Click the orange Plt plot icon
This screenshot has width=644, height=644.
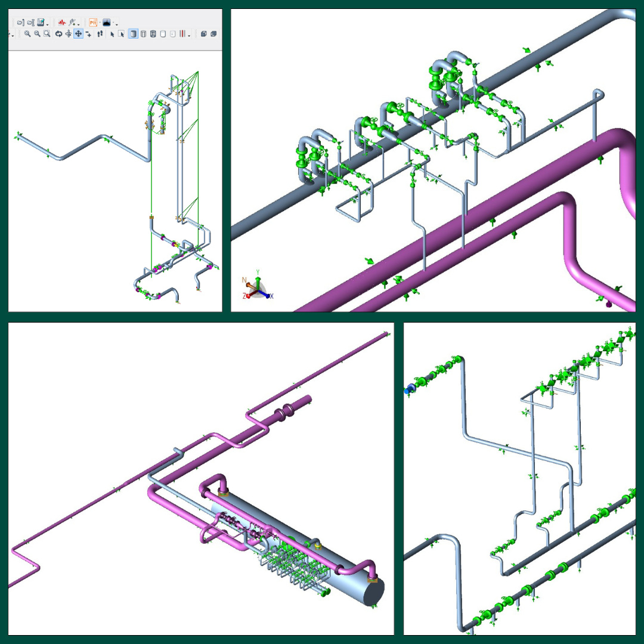pos(93,22)
